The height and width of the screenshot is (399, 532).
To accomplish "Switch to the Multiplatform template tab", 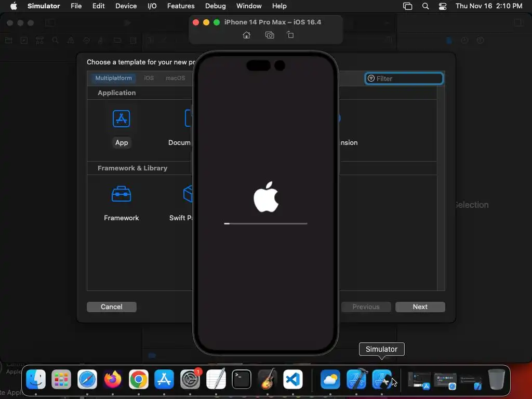I will 113,78.
